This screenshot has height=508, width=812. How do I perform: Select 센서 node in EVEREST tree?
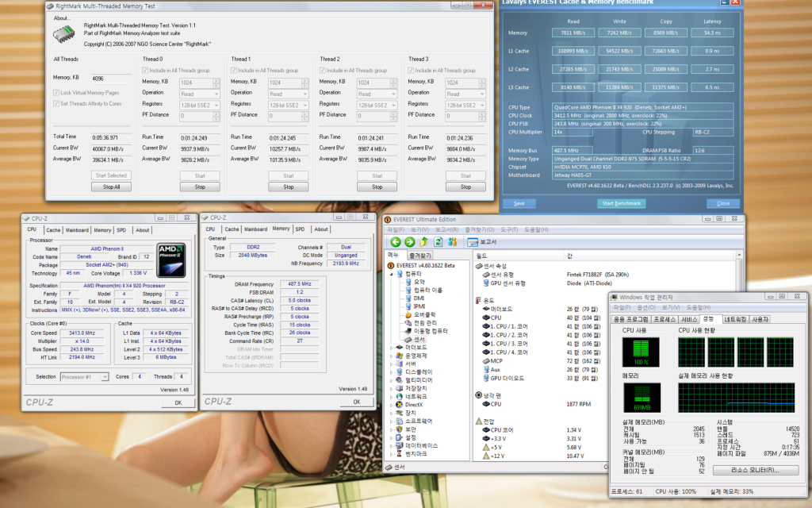click(419, 339)
